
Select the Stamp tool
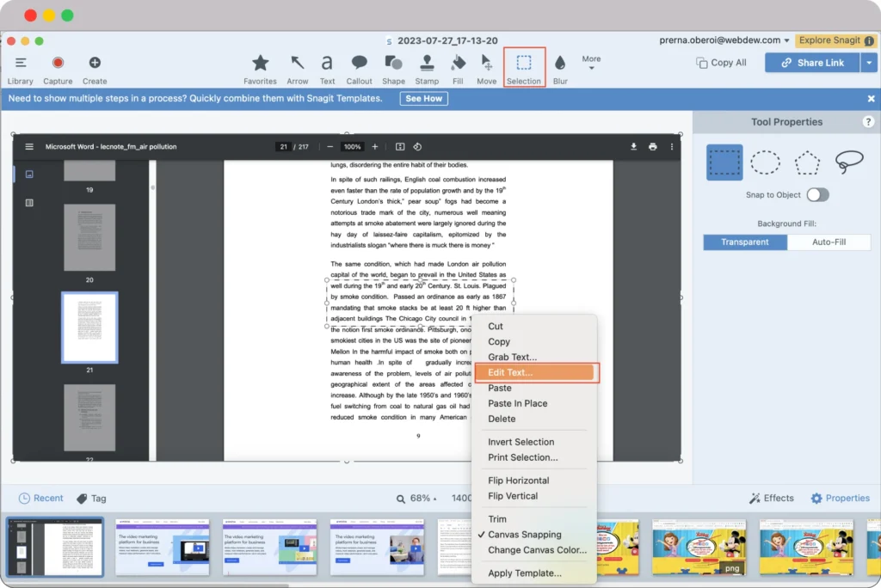tap(428, 64)
